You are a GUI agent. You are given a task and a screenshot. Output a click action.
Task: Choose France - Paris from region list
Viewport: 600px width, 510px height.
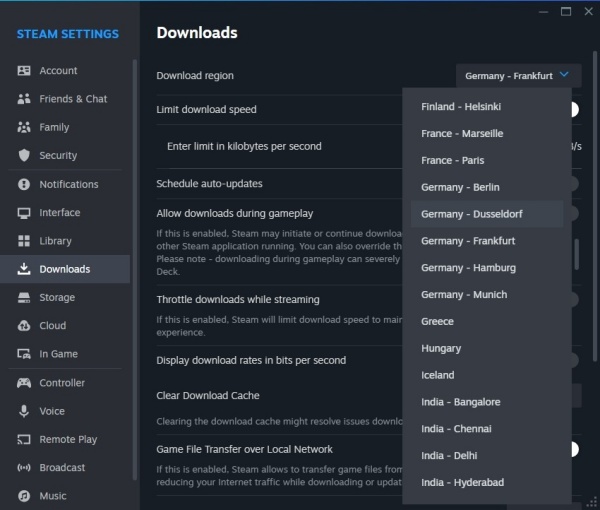(x=487, y=160)
